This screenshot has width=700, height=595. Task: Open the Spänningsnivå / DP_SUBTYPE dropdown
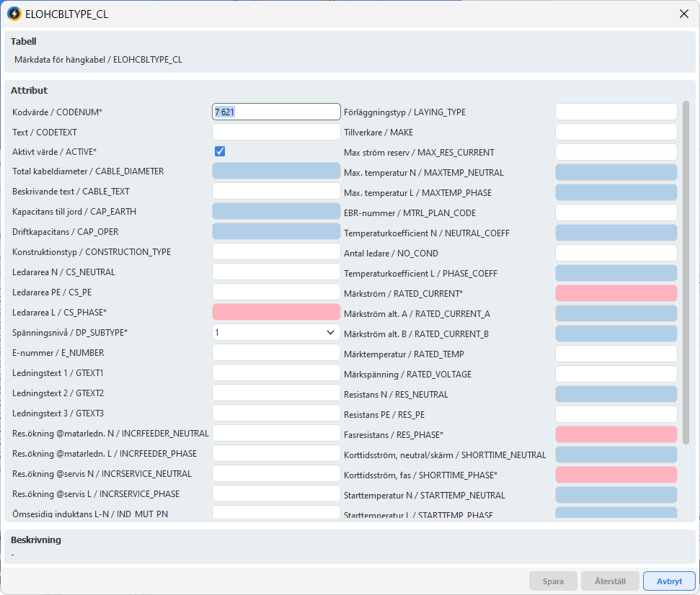pyautogui.click(x=276, y=333)
